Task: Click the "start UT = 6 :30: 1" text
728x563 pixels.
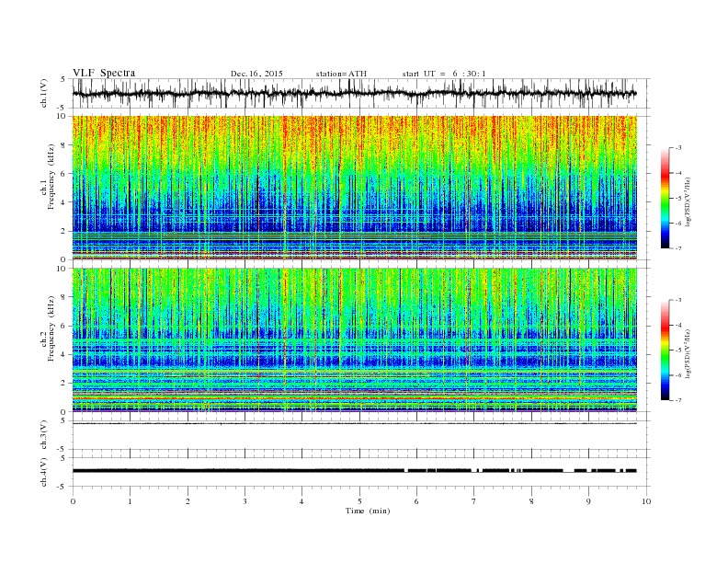Action: pyautogui.click(x=444, y=74)
